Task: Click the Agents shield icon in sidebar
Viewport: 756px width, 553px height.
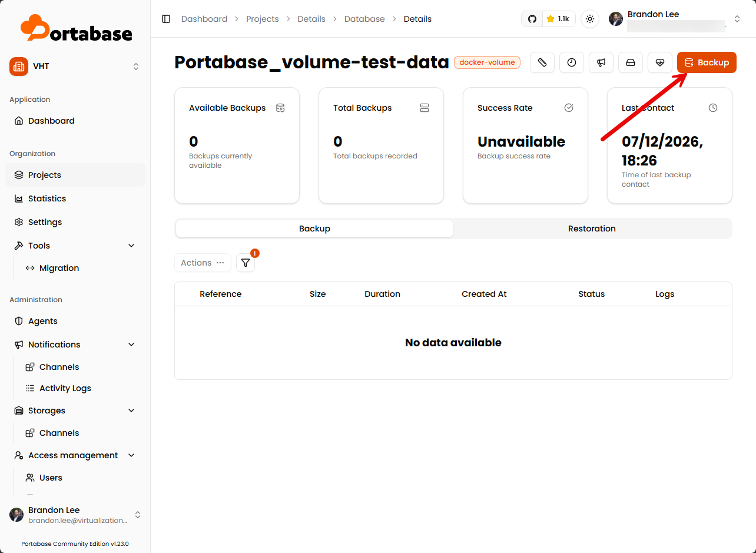Action: (19, 321)
